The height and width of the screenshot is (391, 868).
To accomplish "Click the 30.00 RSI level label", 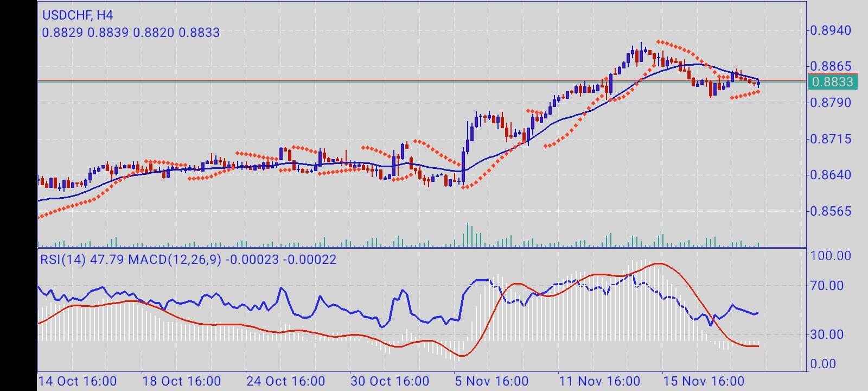I will (827, 335).
